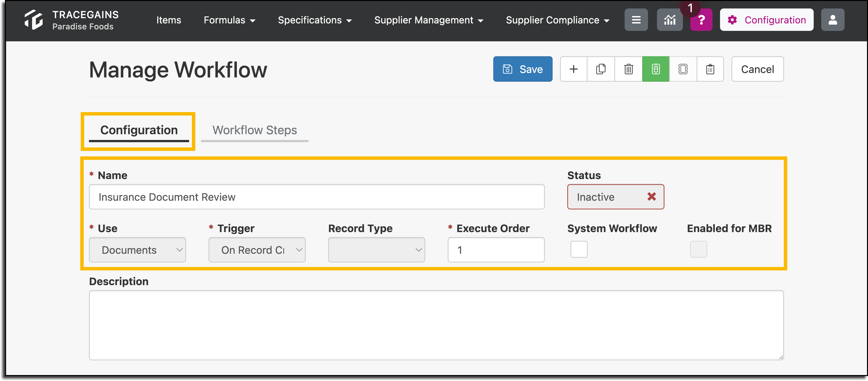Click the clipboard icon in toolbar
This screenshot has width=868, height=381.
(710, 69)
